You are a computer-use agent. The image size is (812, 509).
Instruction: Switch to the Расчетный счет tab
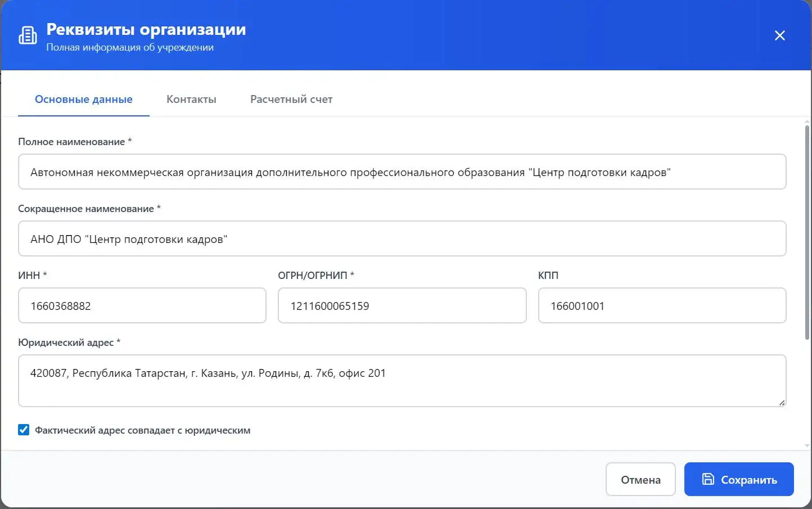(291, 100)
